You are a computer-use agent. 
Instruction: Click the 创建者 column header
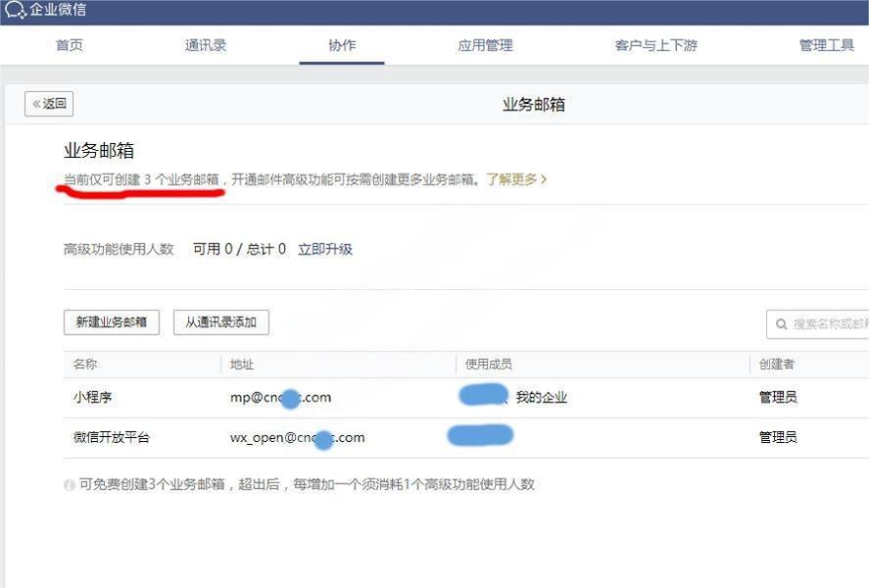coord(777,365)
